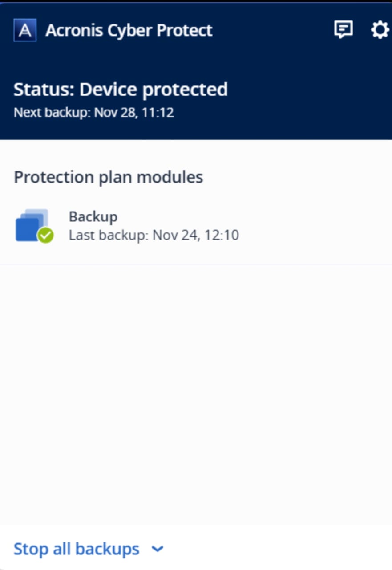The width and height of the screenshot is (392, 570).
Task: Click the green checkmark status badge
Action: (45, 235)
